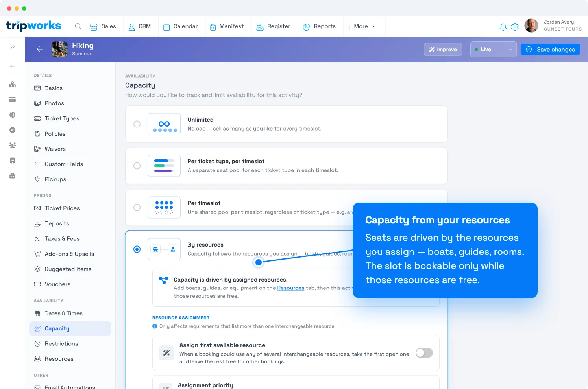Open the people group icon in left rail
The height and width of the screenshot is (389, 588).
[12, 145]
